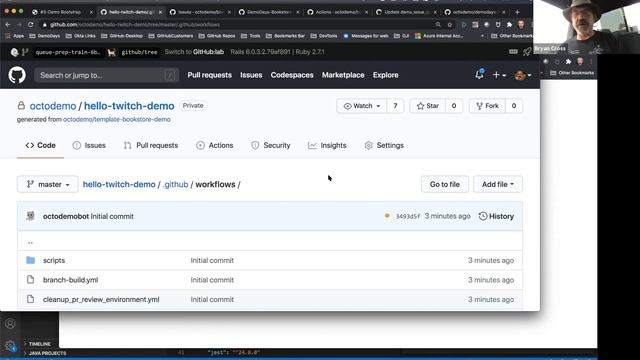
Task: Switch to the repository Issues tab
Action: coord(89,145)
